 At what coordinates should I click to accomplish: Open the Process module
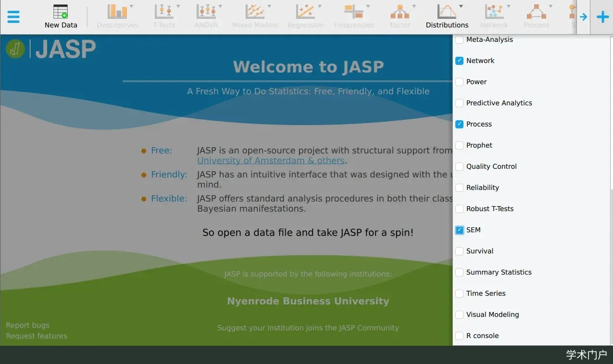pyautogui.click(x=536, y=17)
